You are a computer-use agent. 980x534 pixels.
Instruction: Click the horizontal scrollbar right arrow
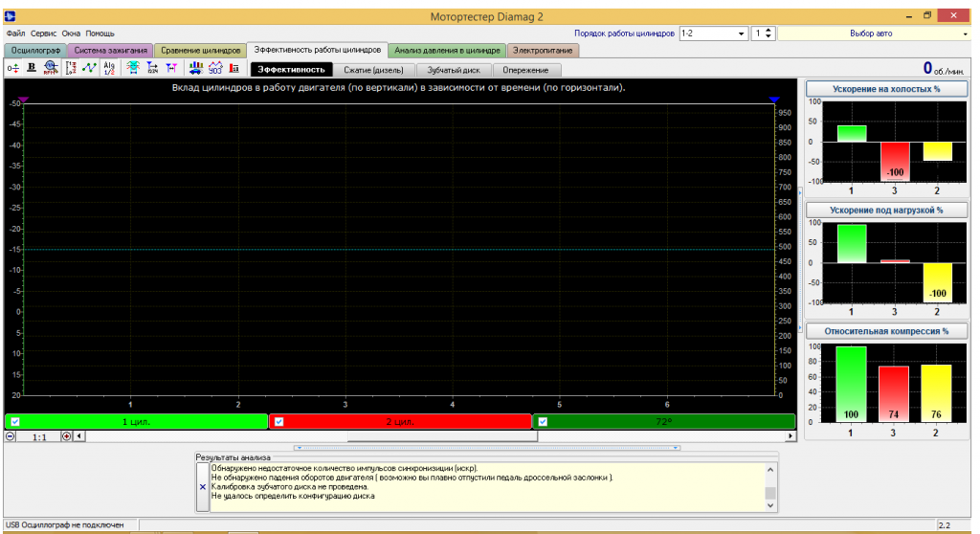[791, 436]
